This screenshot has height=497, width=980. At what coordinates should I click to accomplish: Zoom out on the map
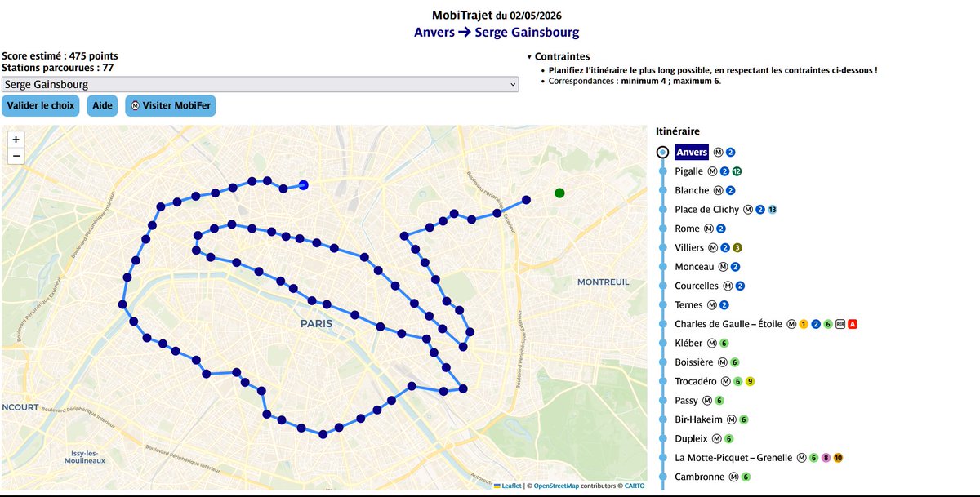click(x=16, y=156)
